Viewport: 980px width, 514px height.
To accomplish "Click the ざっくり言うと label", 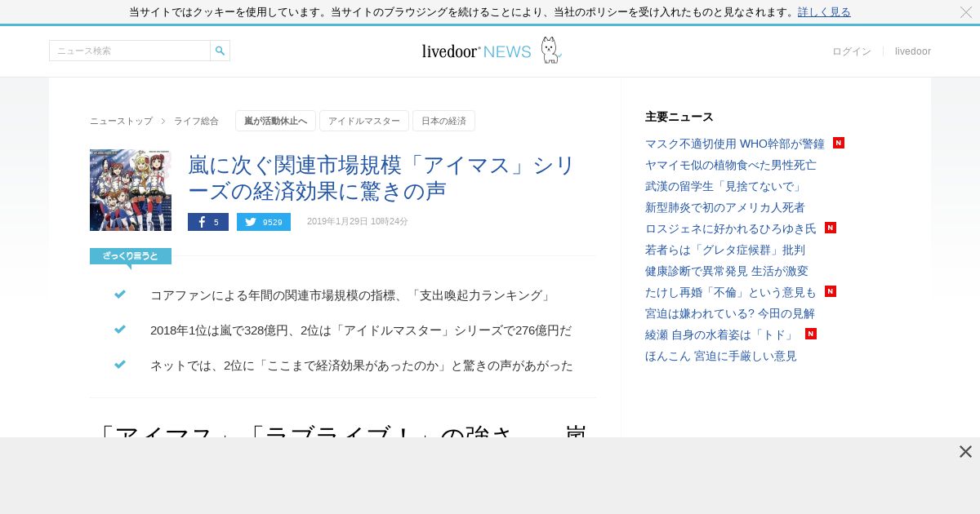I will point(131,256).
